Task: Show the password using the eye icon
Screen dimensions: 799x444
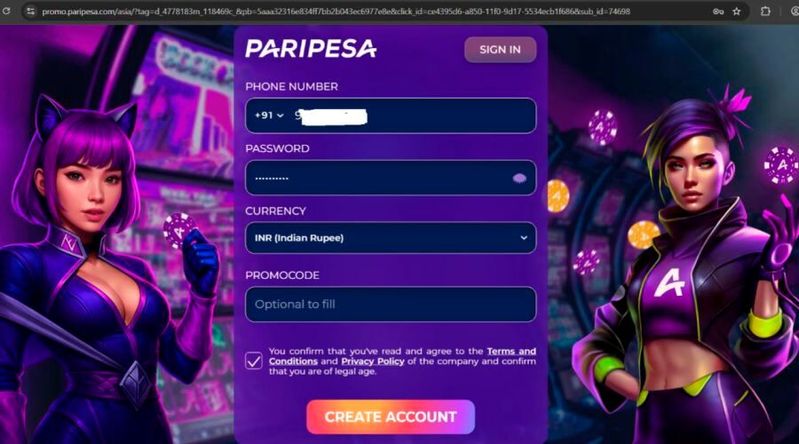Action: point(519,178)
